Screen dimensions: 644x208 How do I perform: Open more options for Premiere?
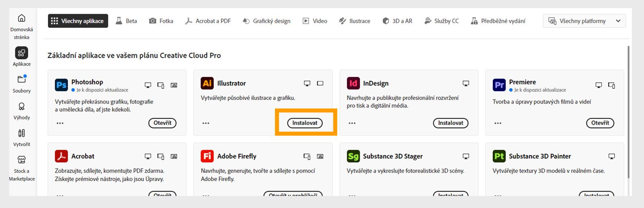point(498,123)
